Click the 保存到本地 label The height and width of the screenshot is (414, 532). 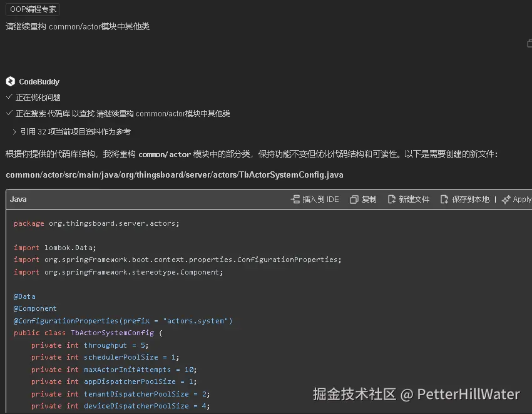click(471, 199)
